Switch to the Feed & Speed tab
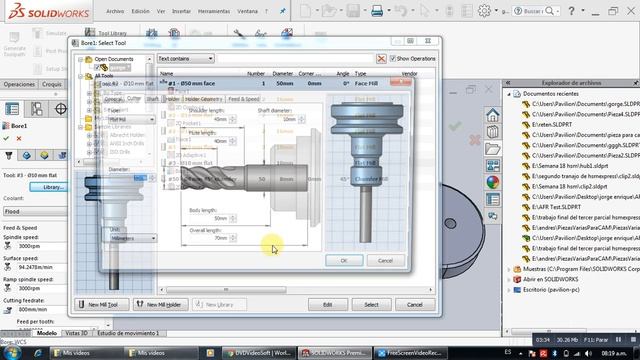640x360 pixels. pyautogui.click(x=244, y=99)
